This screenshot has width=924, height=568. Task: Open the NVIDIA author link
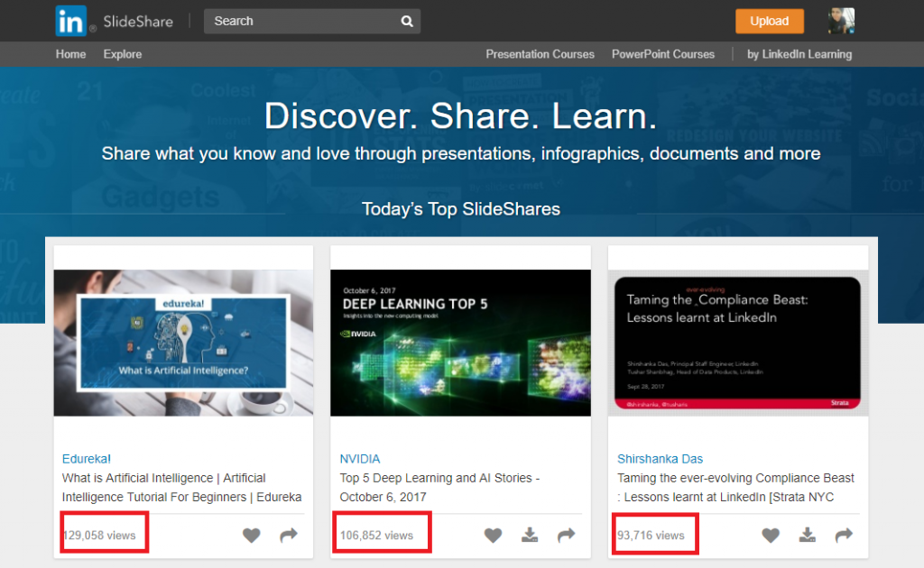tap(360, 459)
